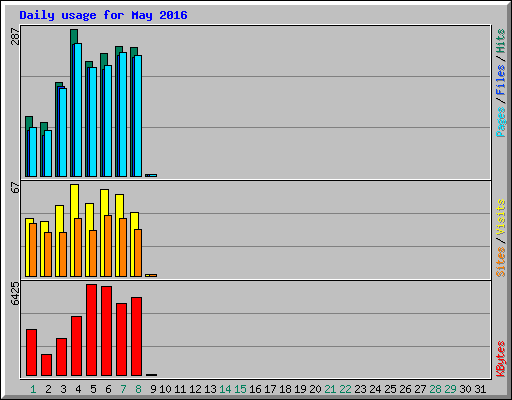Click day 22 on the x-axis
The width and height of the screenshot is (512, 400).
tap(345, 389)
